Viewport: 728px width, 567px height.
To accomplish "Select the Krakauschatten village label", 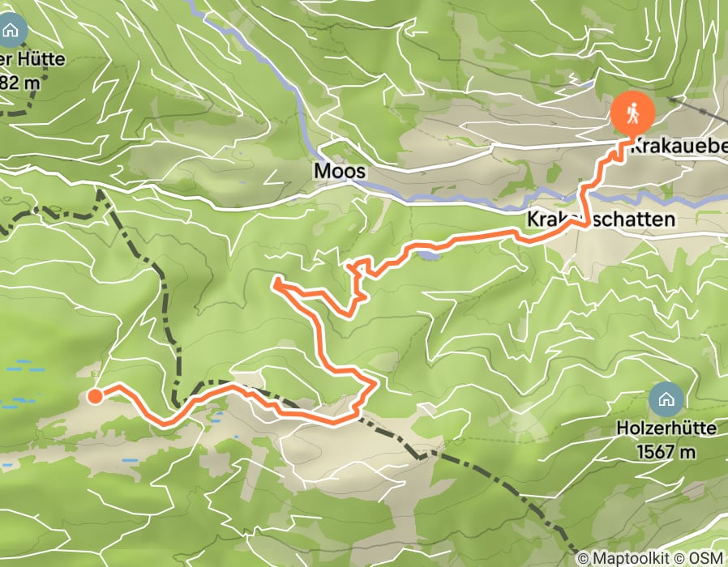I will click(x=601, y=219).
